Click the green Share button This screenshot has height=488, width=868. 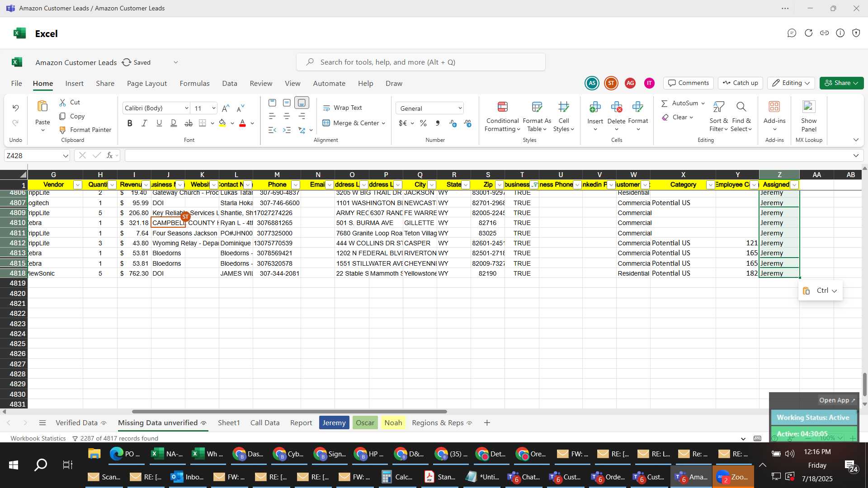841,83
